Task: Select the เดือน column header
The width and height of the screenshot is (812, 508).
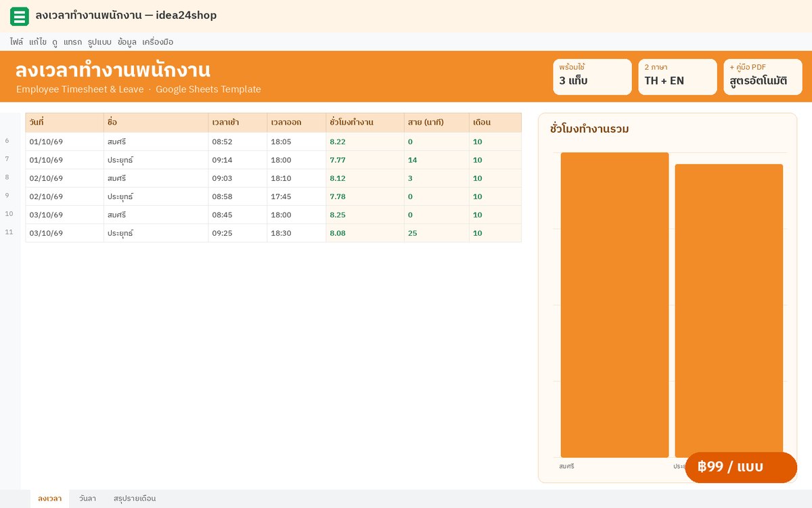Action: (x=495, y=123)
